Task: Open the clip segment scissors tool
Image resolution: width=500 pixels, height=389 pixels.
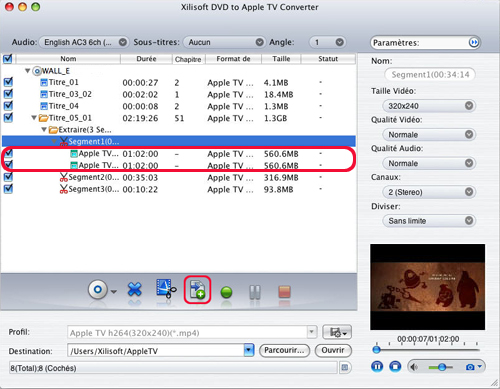Action: (166, 288)
